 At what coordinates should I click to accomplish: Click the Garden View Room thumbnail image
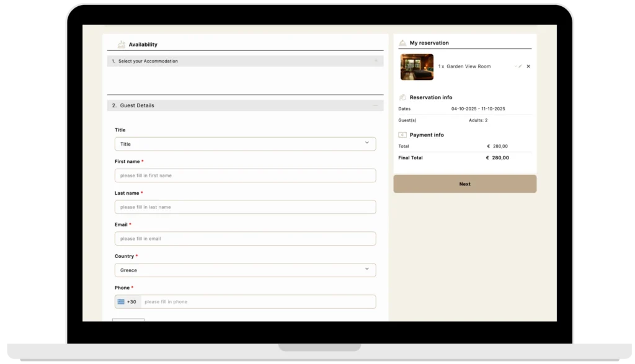[x=417, y=67]
